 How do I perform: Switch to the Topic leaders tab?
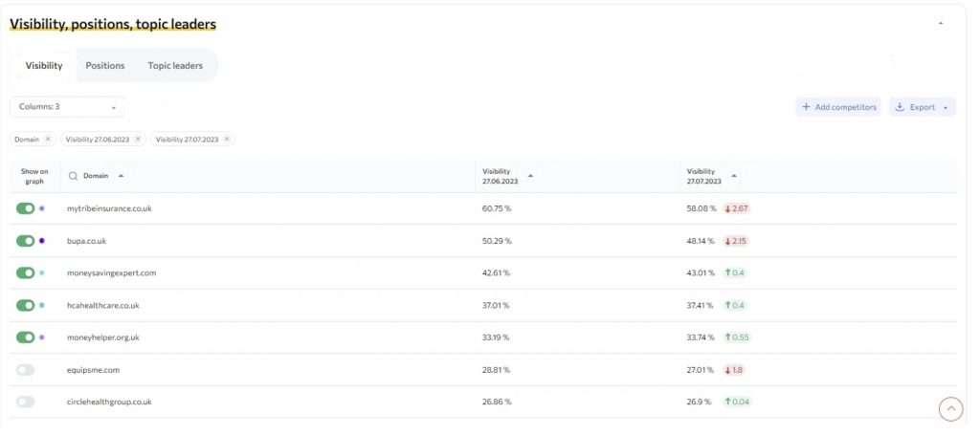click(175, 66)
